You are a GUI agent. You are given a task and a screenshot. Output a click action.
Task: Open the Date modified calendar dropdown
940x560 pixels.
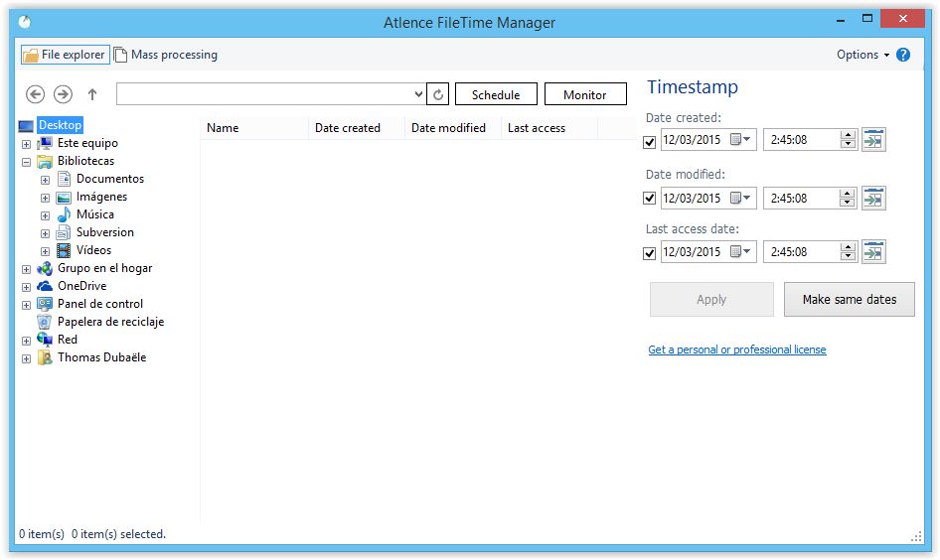pos(741,198)
